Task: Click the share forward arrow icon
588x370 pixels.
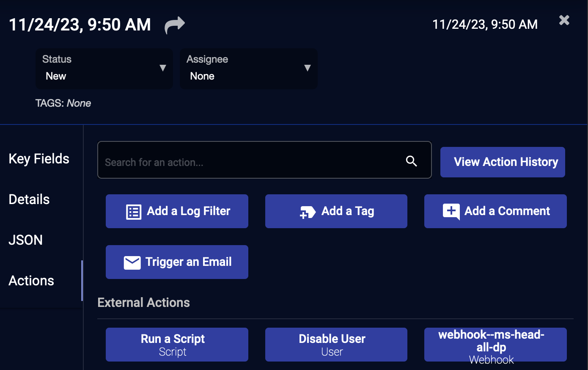Action: coord(174,25)
